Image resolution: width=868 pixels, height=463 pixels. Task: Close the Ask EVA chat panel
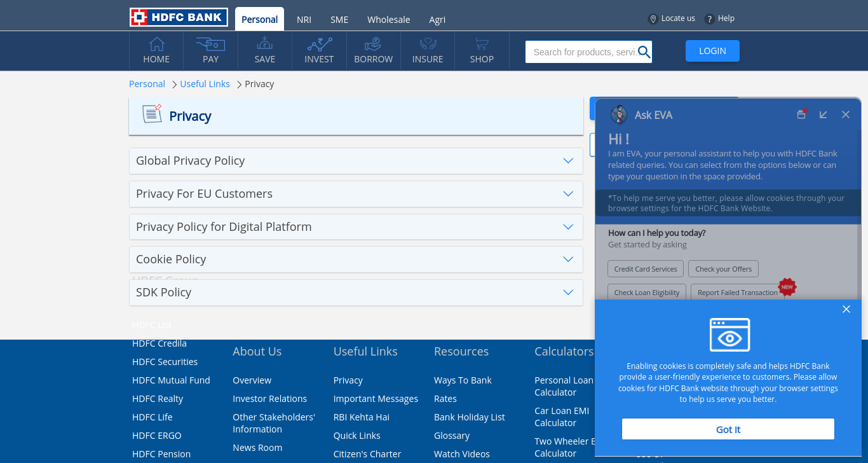point(846,114)
